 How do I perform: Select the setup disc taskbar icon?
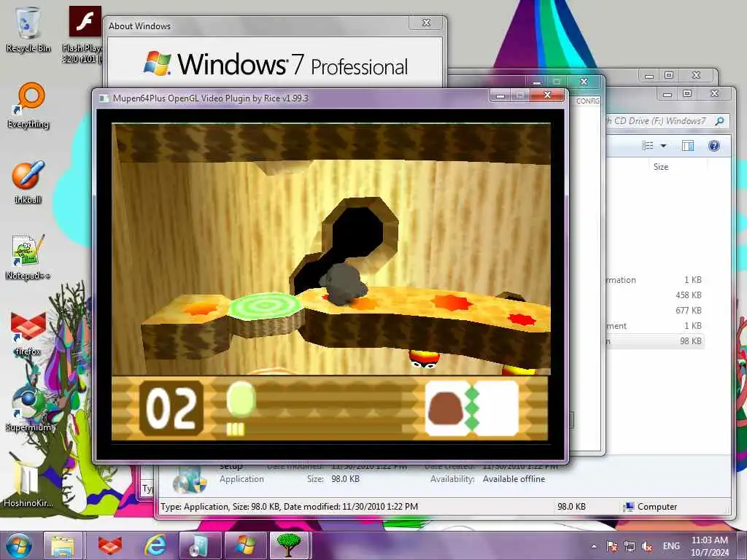click(x=200, y=545)
